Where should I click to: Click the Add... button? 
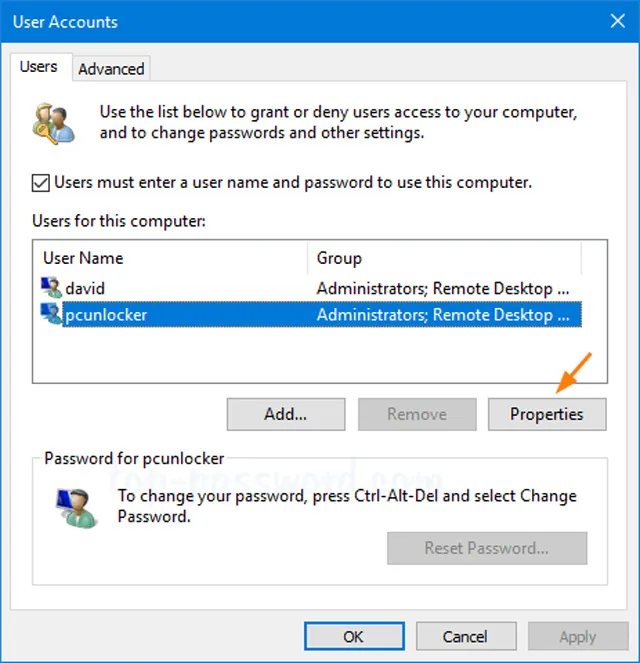pos(286,414)
